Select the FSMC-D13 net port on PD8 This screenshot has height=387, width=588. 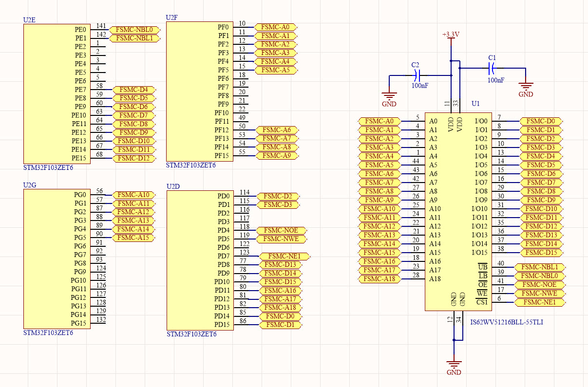click(x=281, y=265)
